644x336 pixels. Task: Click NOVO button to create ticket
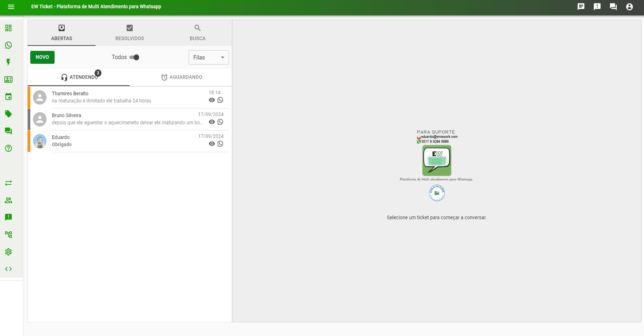[42, 57]
